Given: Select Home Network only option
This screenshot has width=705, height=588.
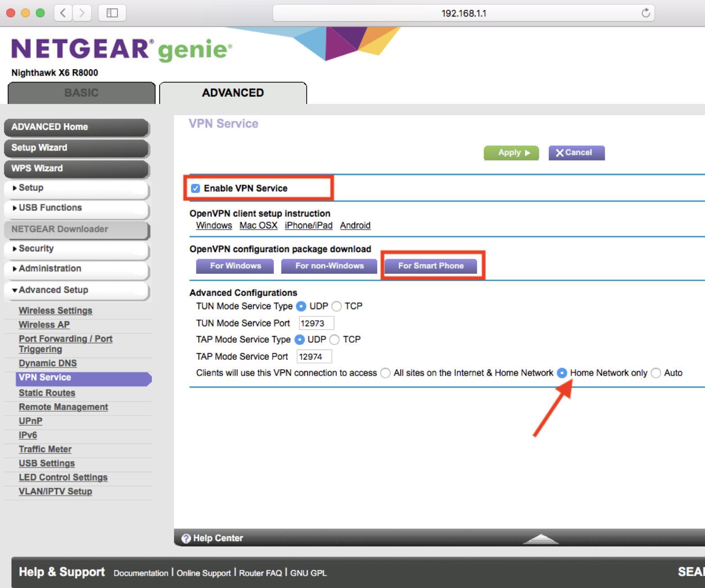Looking at the screenshot, I should 562,373.
